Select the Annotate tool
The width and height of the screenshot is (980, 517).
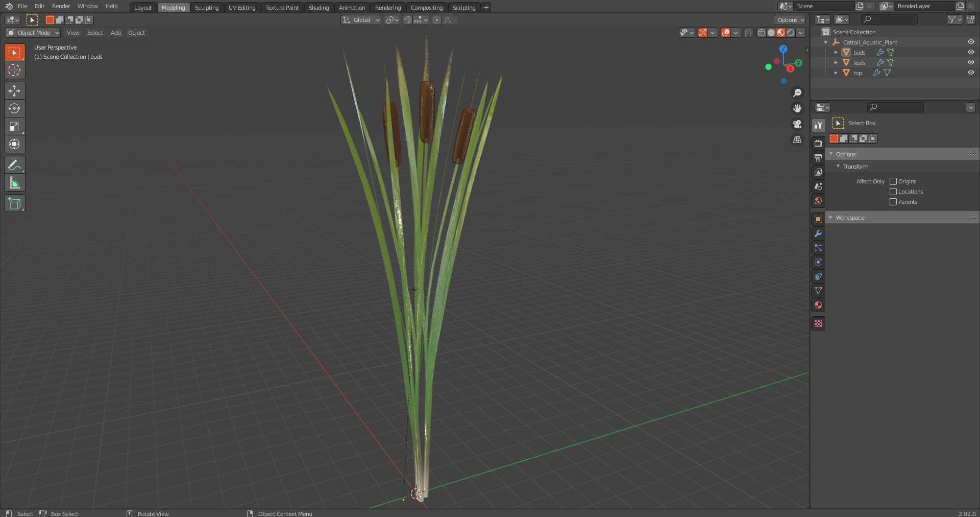click(x=14, y=165)
